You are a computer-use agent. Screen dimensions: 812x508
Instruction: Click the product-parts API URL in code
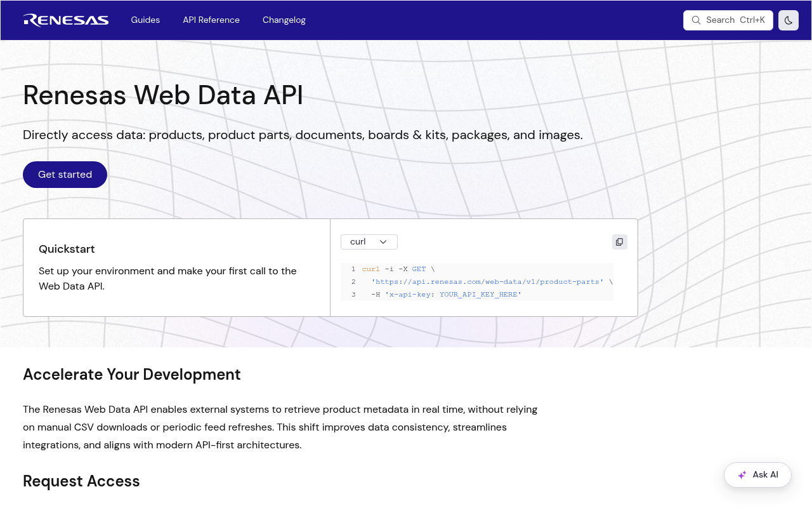pos(487,282)
